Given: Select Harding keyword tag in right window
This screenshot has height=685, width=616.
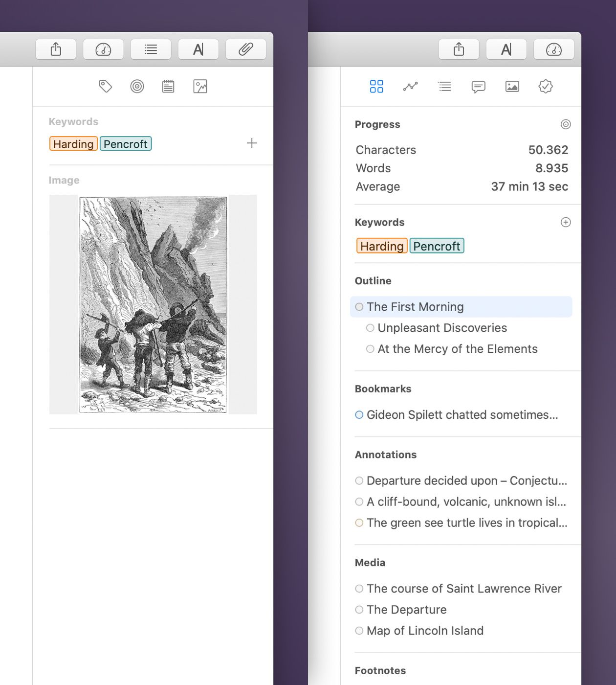Looking at the screenshot, I should coord(382,246).
